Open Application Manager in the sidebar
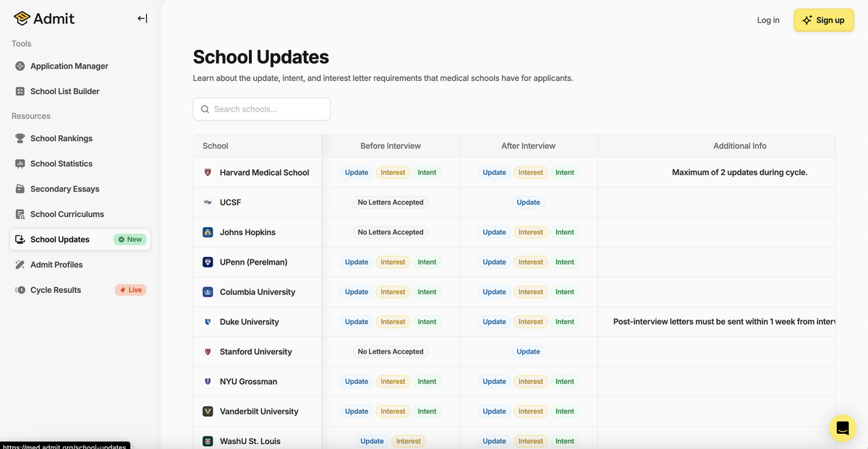 69,66
